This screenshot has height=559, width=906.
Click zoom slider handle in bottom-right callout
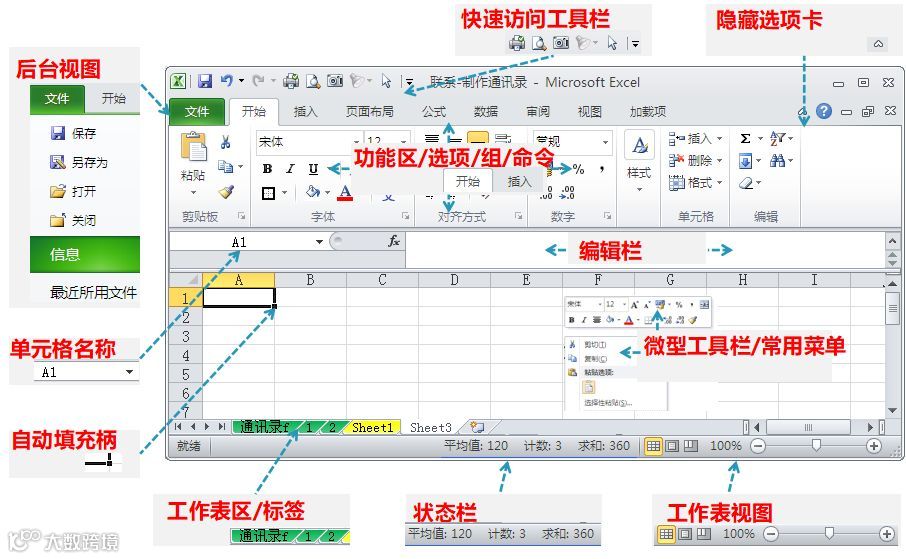[x=829, y=532]
